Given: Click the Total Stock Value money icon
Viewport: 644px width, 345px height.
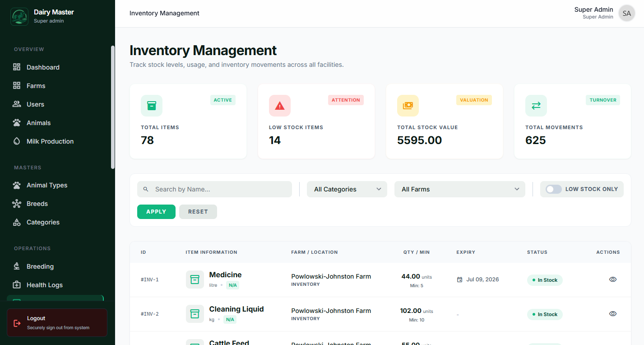Looking at the screenshot, I should tap(408, 106).
